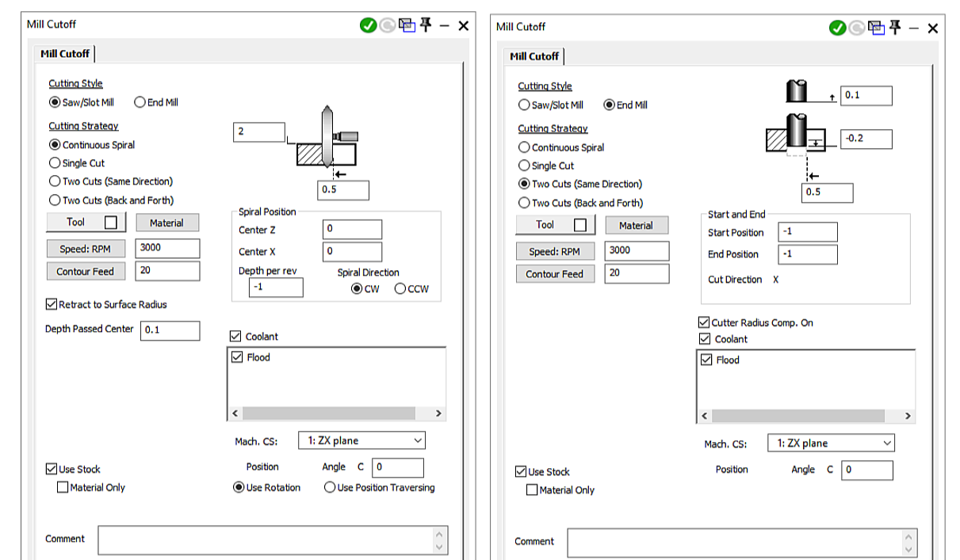Click overlapping-windows icon in Start and End dialog title bar
960x560 pixels.
pyautogui.click(x=876, y=28)
